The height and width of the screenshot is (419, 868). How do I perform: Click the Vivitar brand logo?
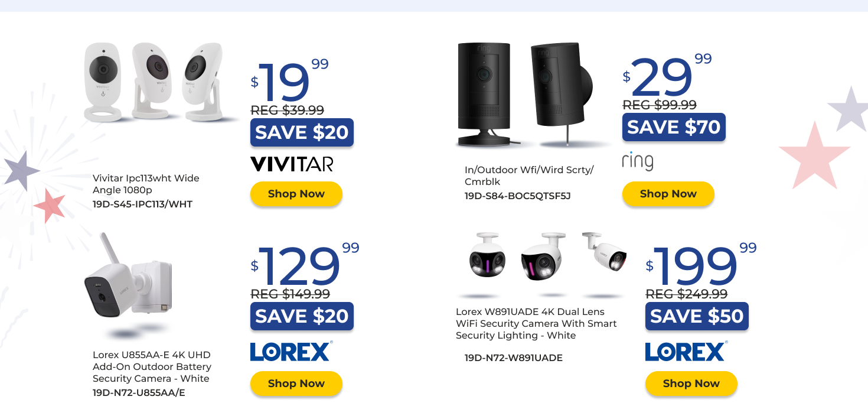point(292,164)
